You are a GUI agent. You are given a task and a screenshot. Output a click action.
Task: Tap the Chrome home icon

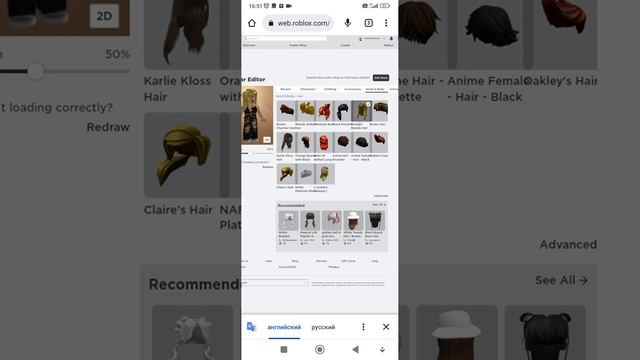[252, 23]
